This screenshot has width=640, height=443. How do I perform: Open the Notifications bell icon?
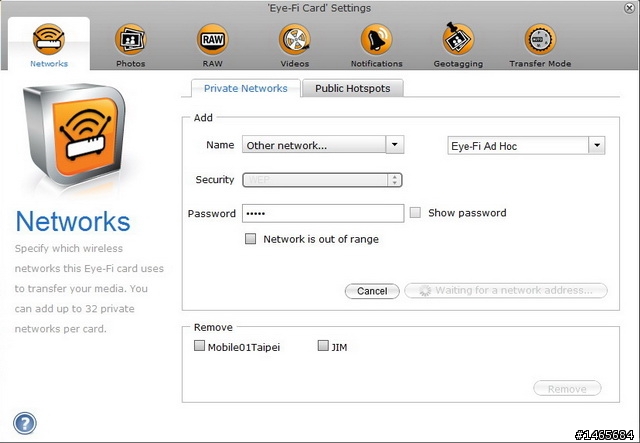pos(376,40)
